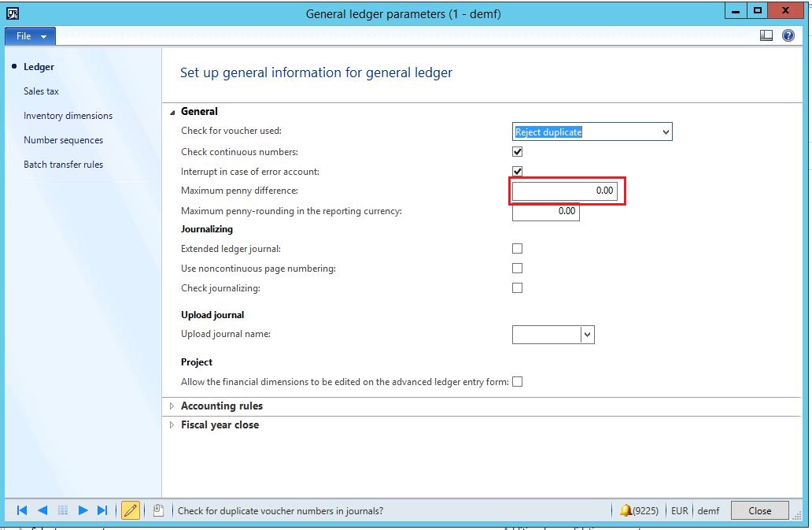Click the document attachment icon in status bar
Screen dimensions: 812x530
pos(158,510)
